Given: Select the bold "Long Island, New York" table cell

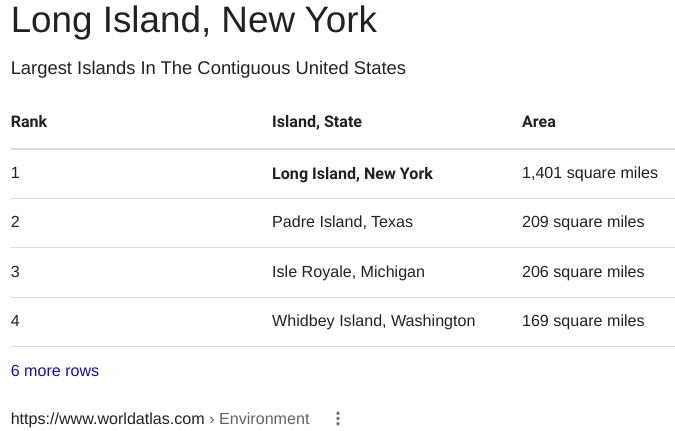Looking at the screenshot, I should point(352,174).
